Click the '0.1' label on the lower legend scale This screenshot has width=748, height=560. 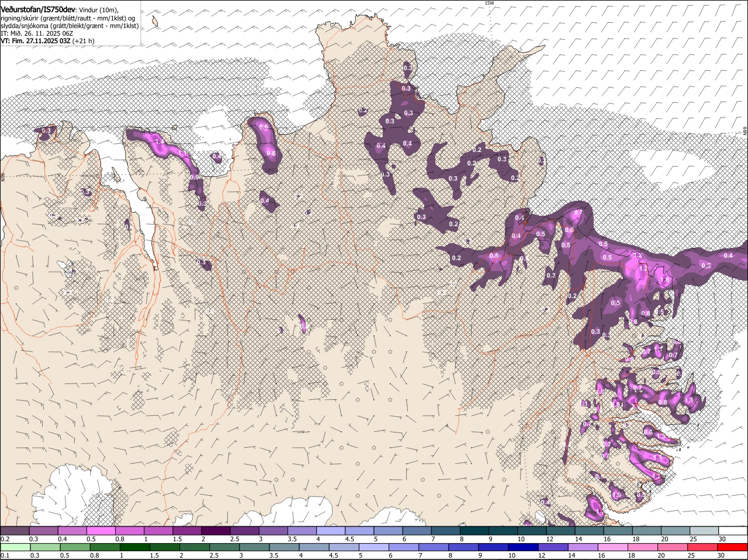pyautogui.click(x=5, y=556)
